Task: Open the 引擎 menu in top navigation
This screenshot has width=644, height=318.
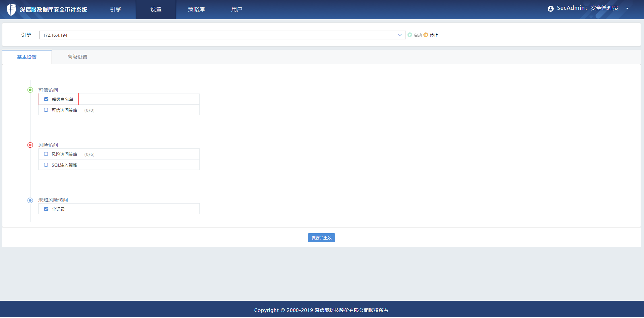Action: 116,9
